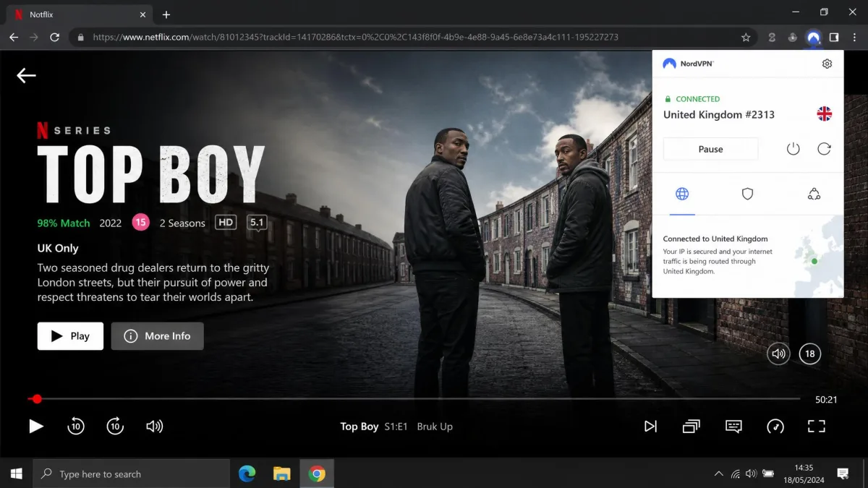Image resolution: width=868 pixels, height=488 pixels.
Task: Click the United Kingdom flag icon
Action: (825, 114)
